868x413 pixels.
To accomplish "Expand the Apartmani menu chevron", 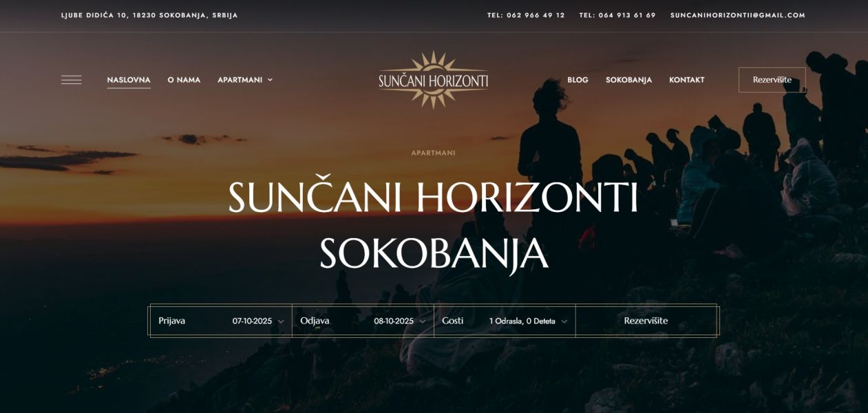I will coord(270,80).
